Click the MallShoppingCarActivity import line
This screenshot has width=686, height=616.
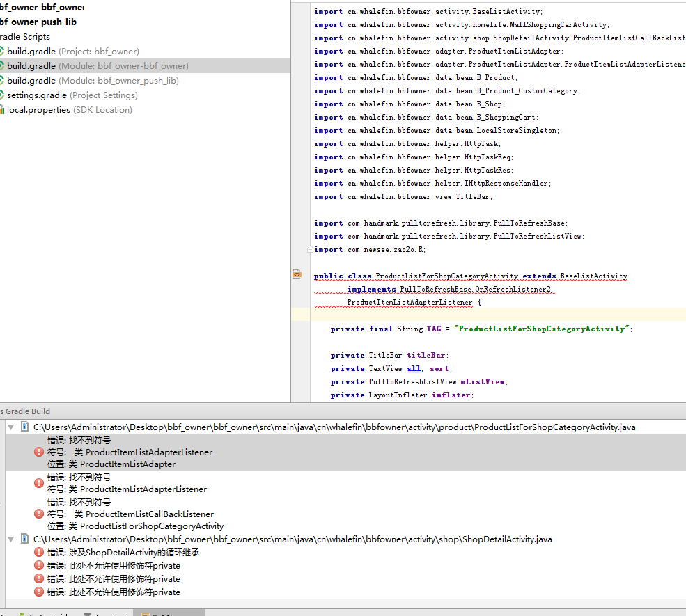462,24
